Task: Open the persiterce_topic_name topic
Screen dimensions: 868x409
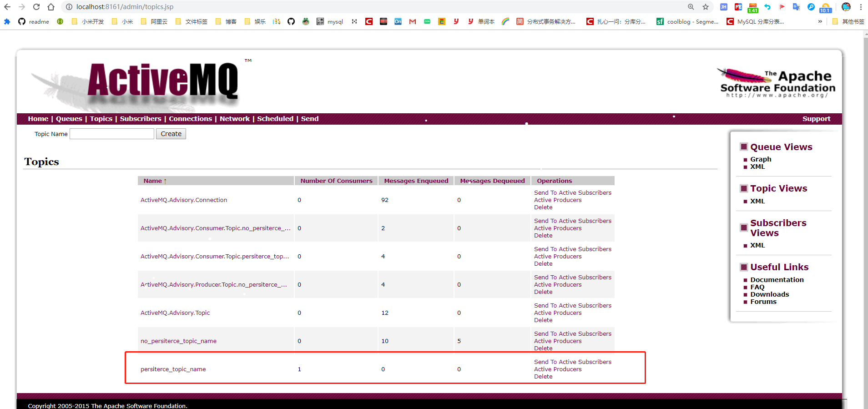Action: 173,369
